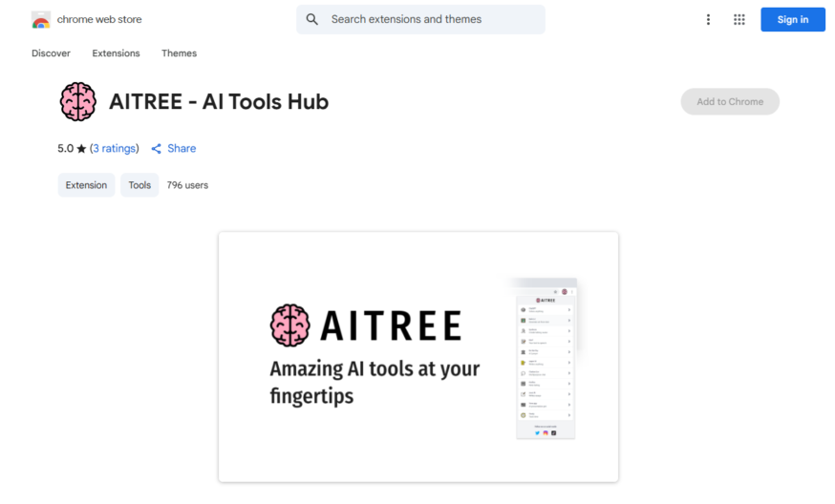The width and height of the screenshot is (835, 504).
Task: Click the Add to Chrome button
Action: (730, 101)
